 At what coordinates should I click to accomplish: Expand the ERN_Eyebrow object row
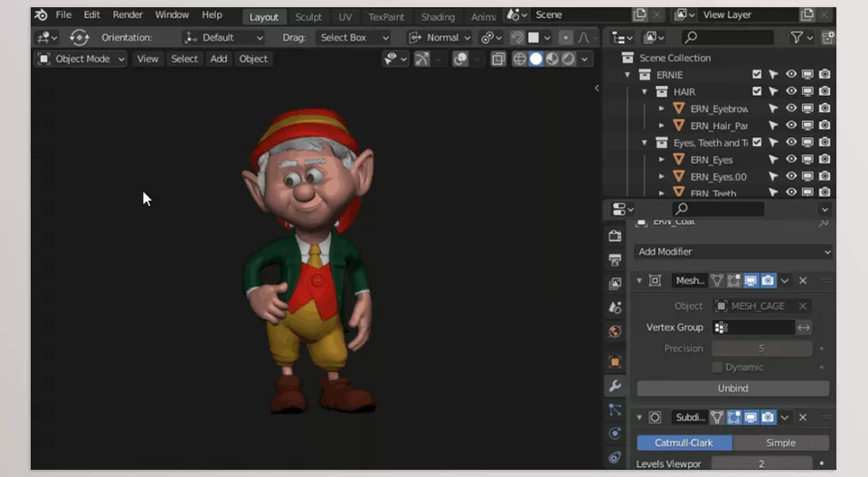click(x=661, y=108)
